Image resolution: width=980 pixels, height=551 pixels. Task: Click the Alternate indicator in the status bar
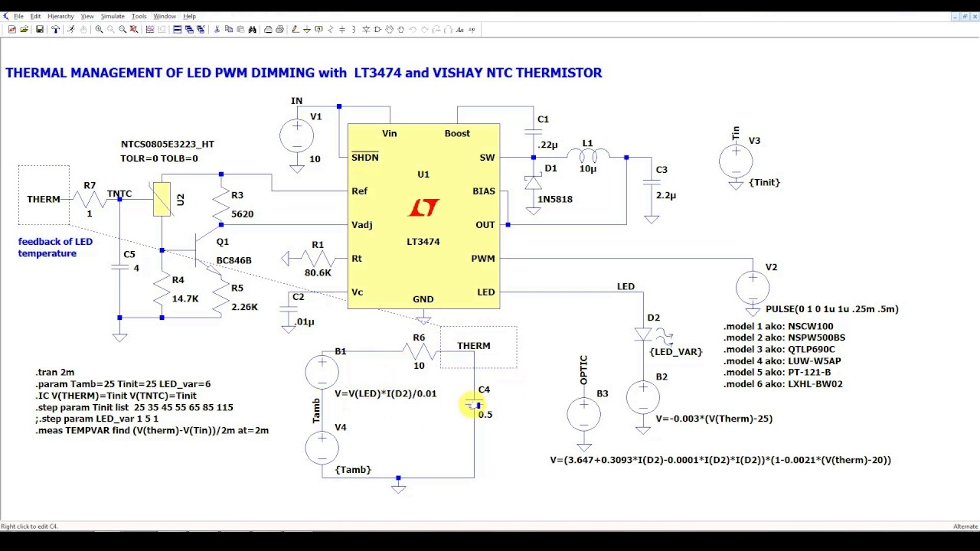[x=965, y=526]
